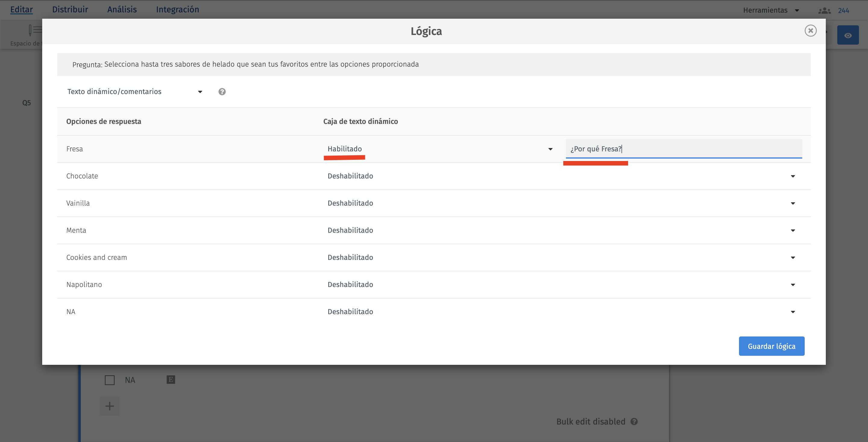Click the respondents people icon near 244

824,11
